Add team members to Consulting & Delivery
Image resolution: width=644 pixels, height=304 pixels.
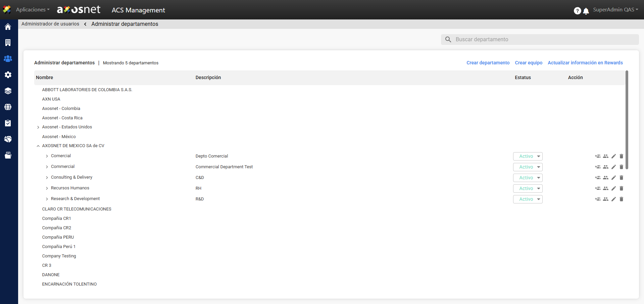tap(598, 178)
